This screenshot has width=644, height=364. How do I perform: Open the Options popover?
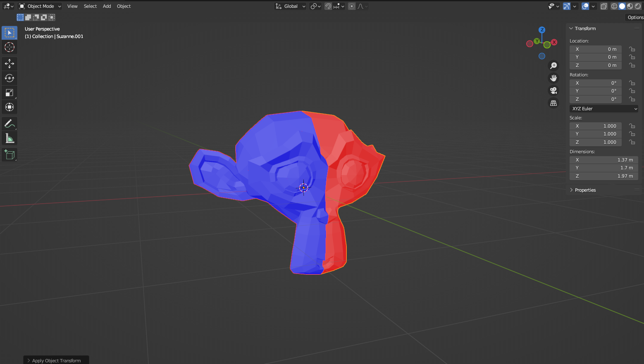pos(635,17)
